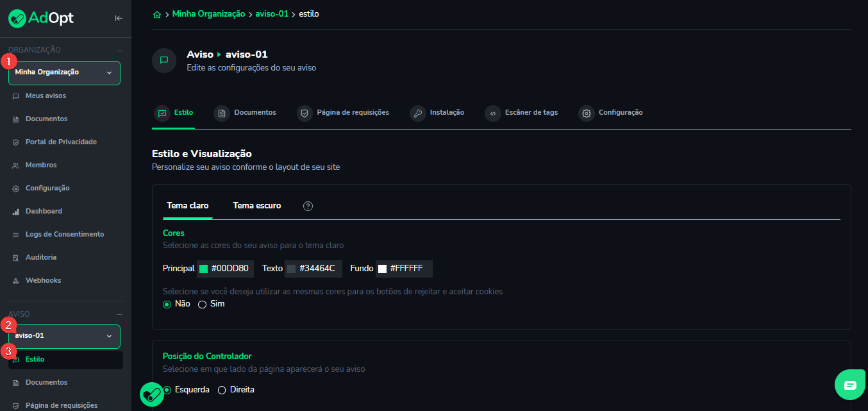
Task: Click the round Aviso chat icon in the page header
Action: [x=164, y=60]
